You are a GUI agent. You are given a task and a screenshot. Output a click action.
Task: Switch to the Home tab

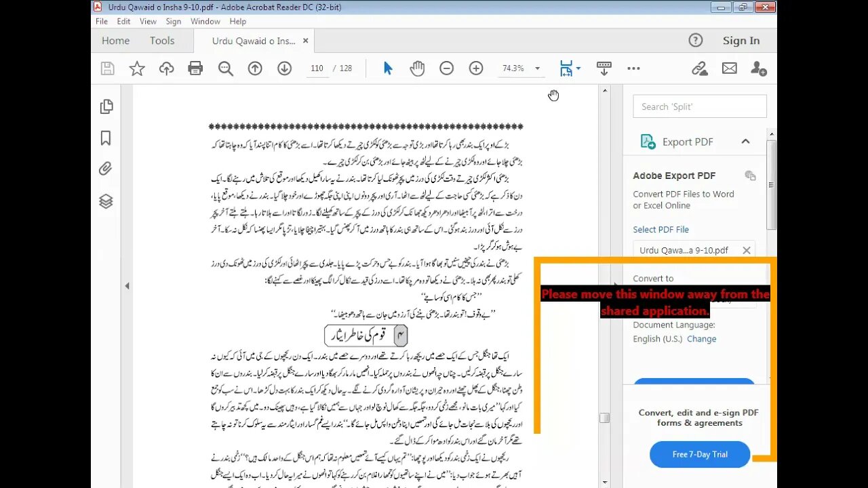tap(116, 41)
